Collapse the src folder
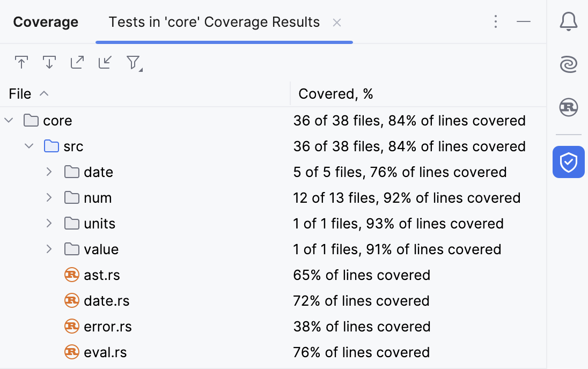The height and width of the screenshot is (369, 588). tap(28, 146)
